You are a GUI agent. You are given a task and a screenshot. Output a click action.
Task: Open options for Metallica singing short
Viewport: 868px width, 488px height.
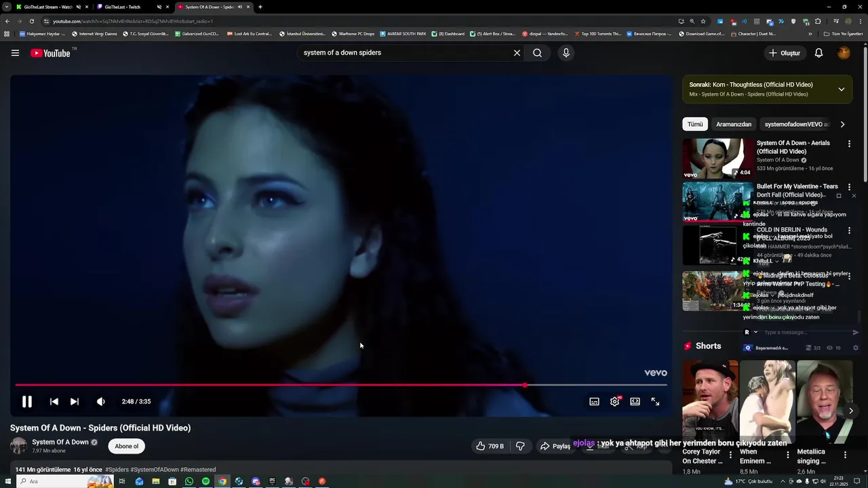pyautogui.click(x=845, y=455)
